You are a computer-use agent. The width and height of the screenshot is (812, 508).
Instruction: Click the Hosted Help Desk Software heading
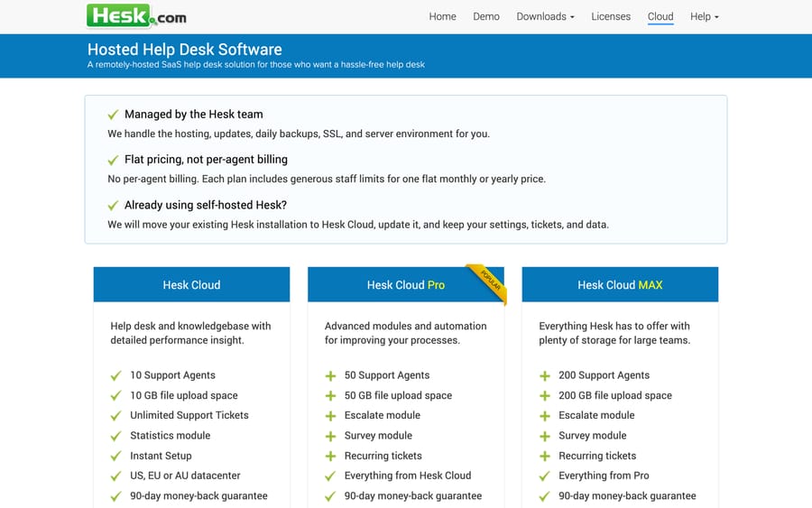pos(185,50)
